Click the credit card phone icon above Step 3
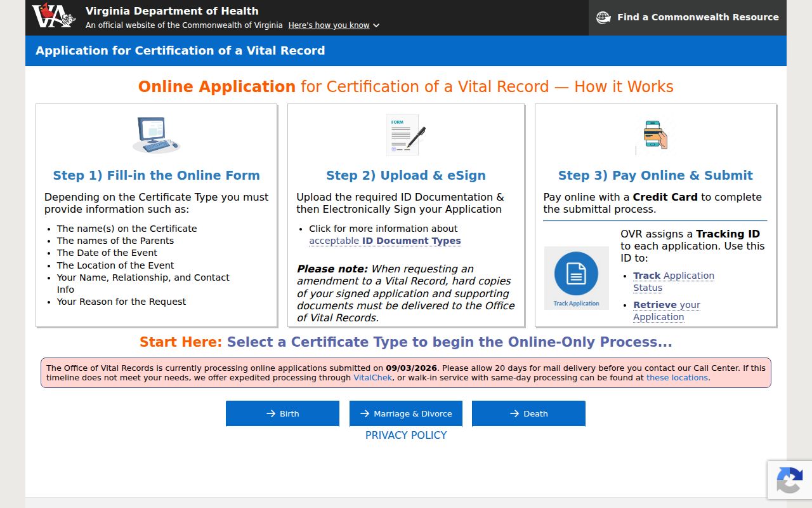Image resolution: width=812 pixels, height=508 pixels. point(655,136)
